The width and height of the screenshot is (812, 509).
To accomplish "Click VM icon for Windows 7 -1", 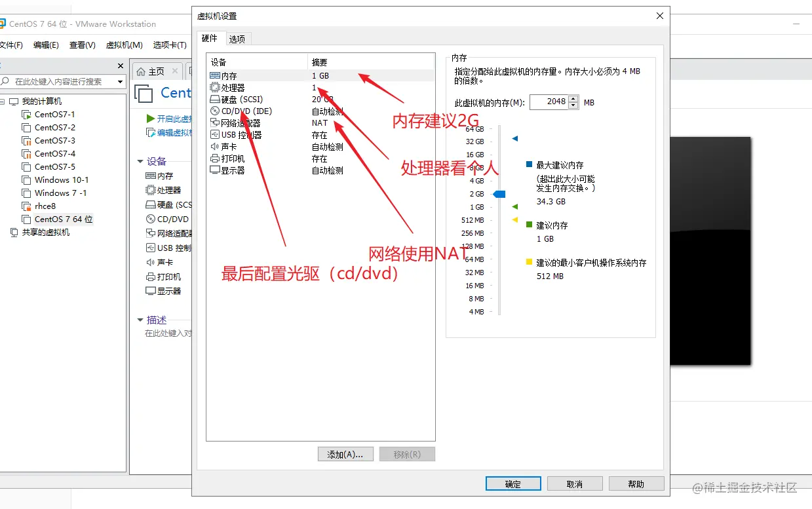I will pos(26,193).
